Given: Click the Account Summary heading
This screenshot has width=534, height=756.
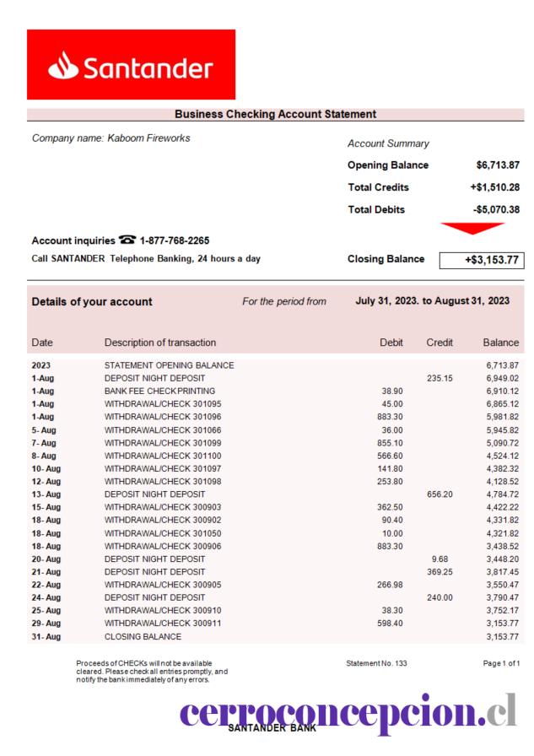Looking at the screenshot, I should [388, 143].
